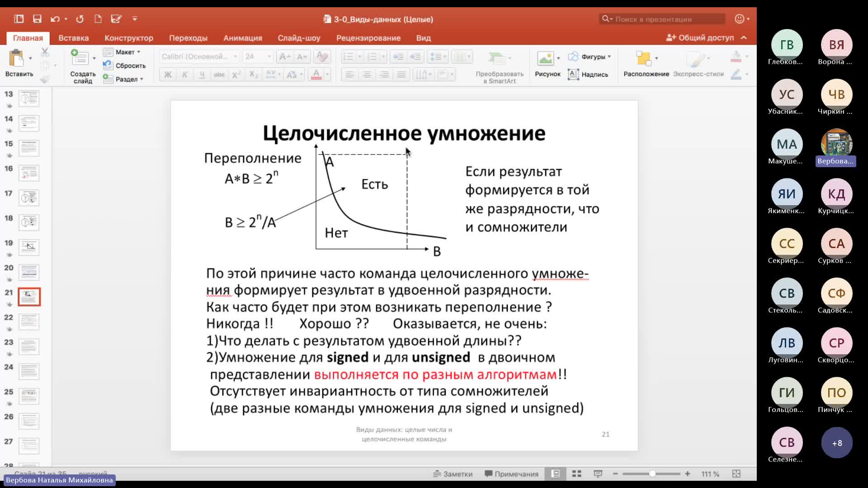The image size is (868, 488).
Task: Open the Переходы ribbon tab
Action: 188,38
